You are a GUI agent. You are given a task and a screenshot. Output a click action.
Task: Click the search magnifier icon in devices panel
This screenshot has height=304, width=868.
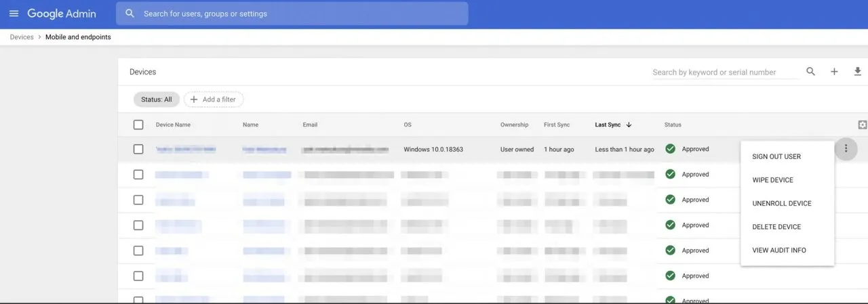(810, 72)
